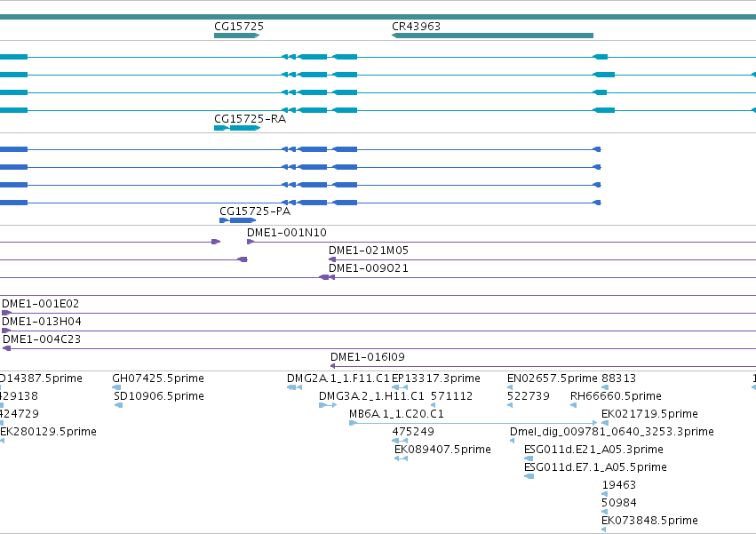Click the 50984 arrow glyph
The height and width of the screenshot is (534, 756).
605,512
